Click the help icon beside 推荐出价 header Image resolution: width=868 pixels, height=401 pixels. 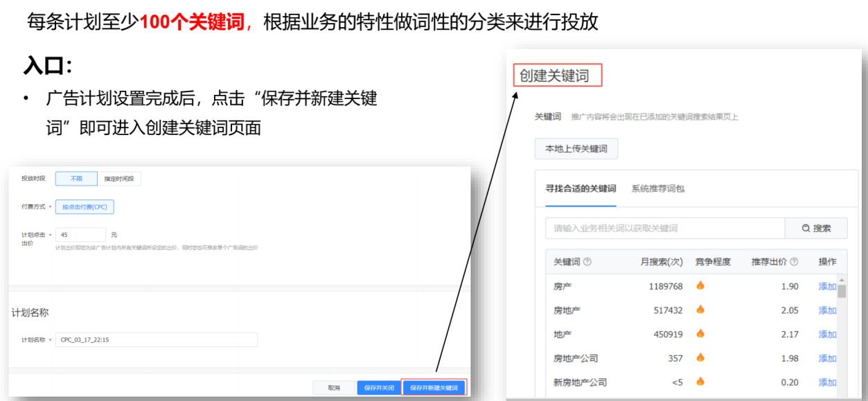tap(794, 262)
